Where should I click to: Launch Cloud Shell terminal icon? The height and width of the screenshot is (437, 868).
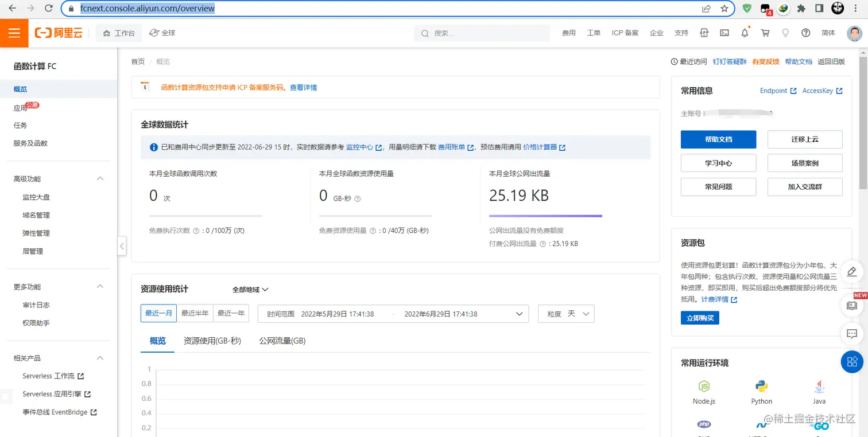724,33
